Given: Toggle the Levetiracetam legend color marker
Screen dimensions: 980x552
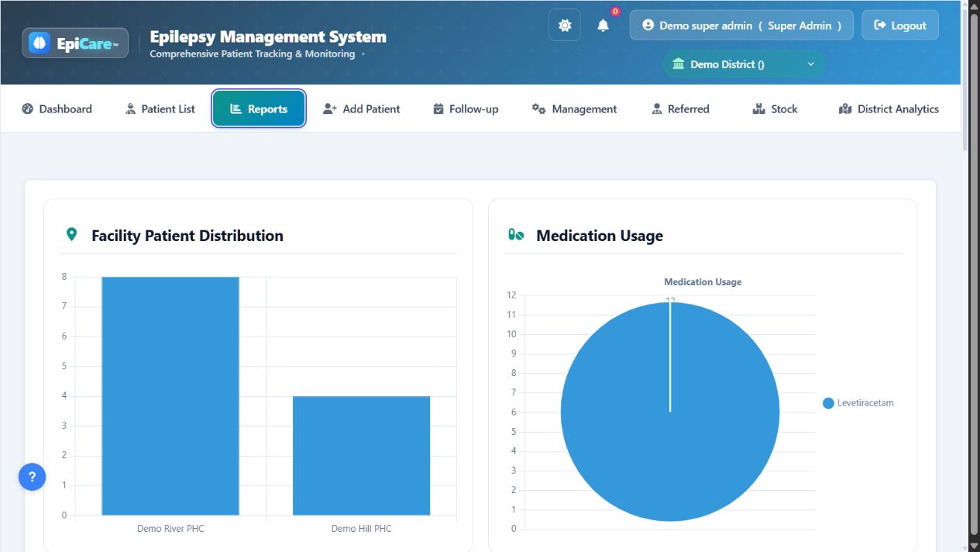Looking at the screenshot, I should click(x=828, y=403).
